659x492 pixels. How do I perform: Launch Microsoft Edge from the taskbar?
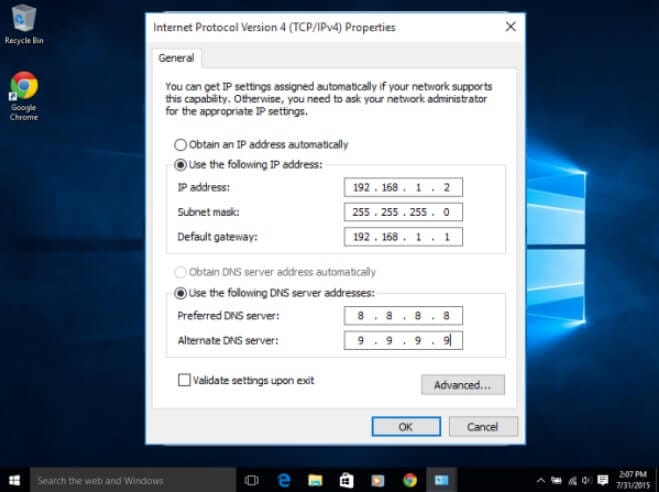[x=284, y=480]
